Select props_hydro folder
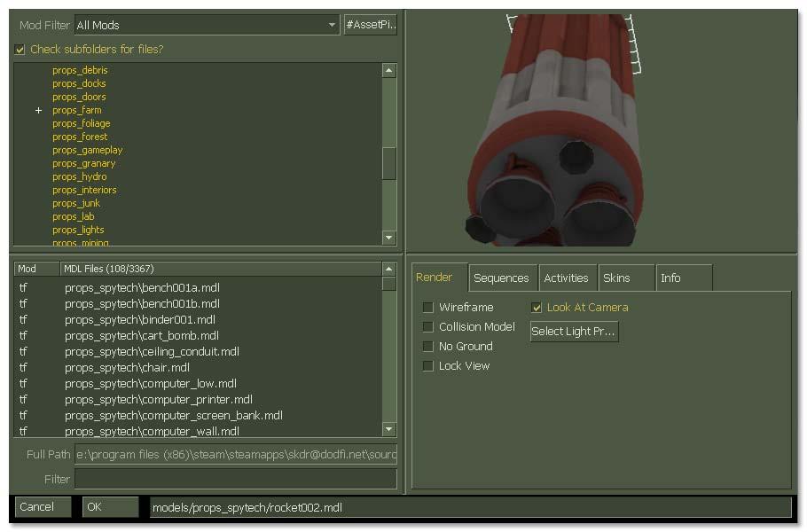The width and height of the screenshot is (807, 532). click(79, 176)
